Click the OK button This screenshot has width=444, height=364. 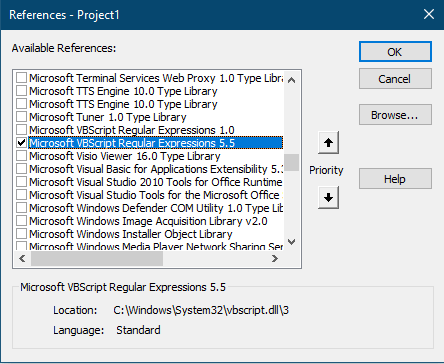[x=395, y=52]
